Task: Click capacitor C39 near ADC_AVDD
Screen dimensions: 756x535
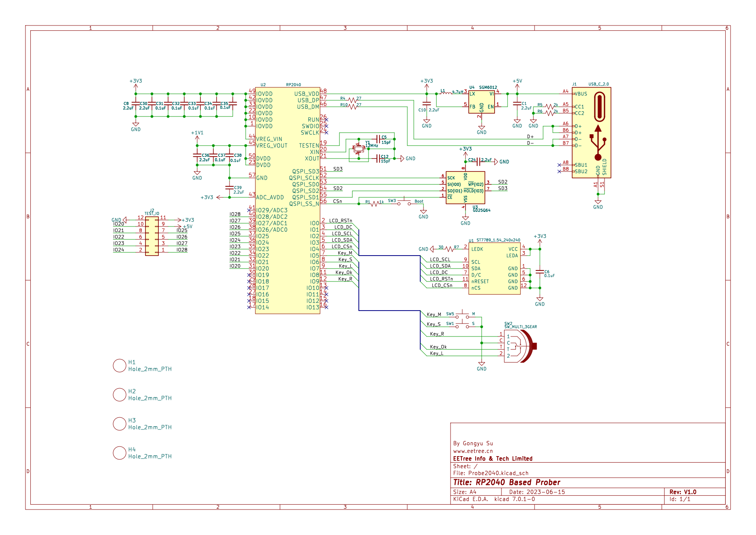Action: click(x=229, y=188)
